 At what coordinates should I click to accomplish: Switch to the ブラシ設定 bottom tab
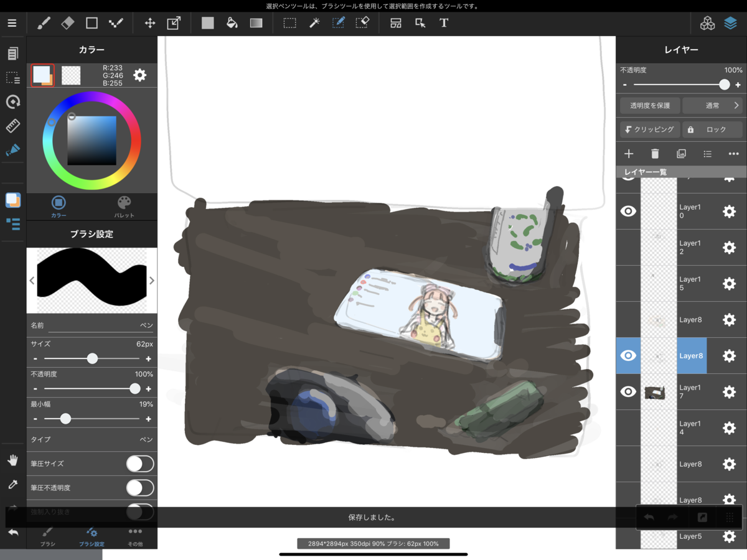pyautogui.click(x=92, y=536)
